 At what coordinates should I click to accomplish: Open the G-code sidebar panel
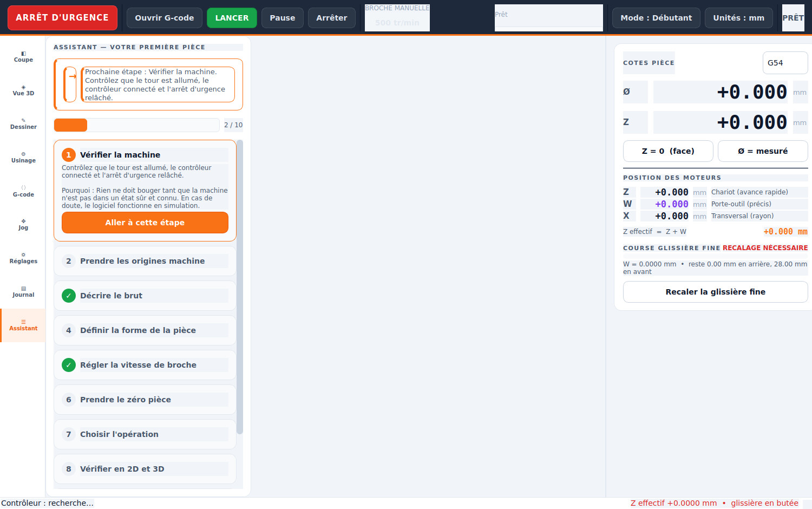click(x=23, y=191)
